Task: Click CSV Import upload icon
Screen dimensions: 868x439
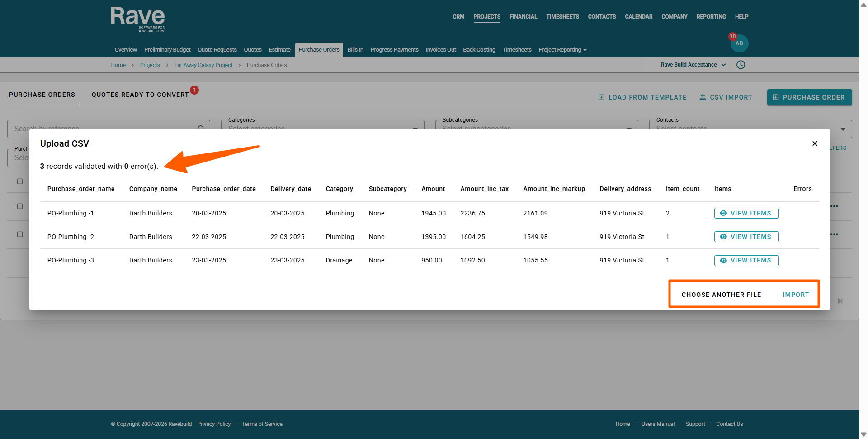Action: coord(703,97)
